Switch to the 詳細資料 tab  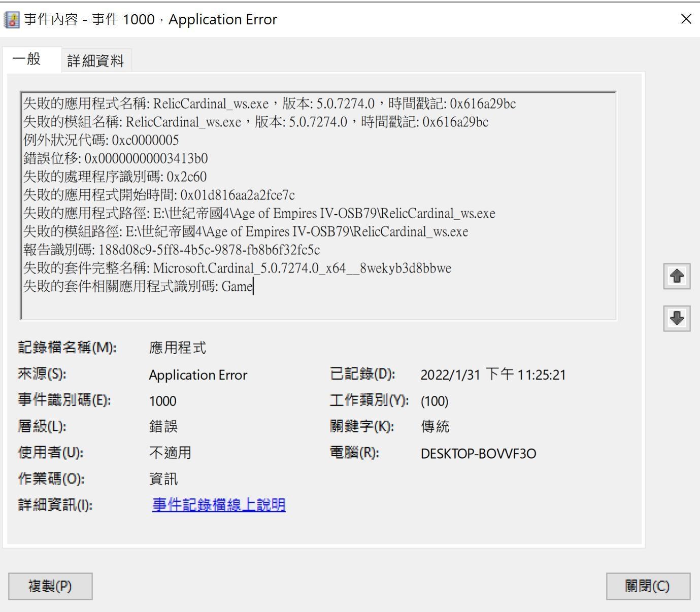(x=95, y=61)
